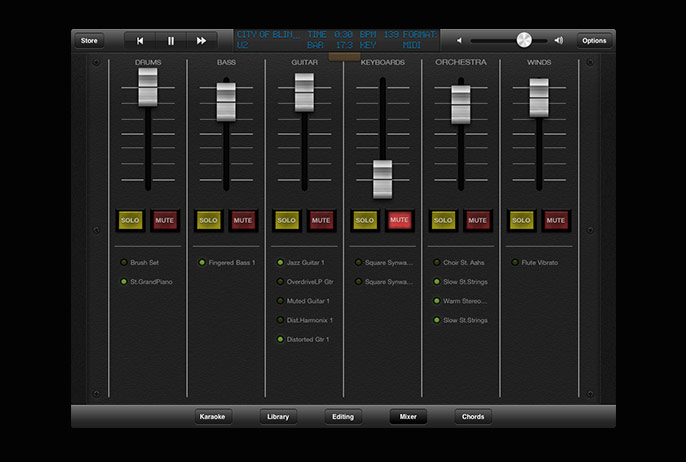This screenshot has height=462, width=686.
Task: Click the KEY label in the display
Action: [368, 45]
